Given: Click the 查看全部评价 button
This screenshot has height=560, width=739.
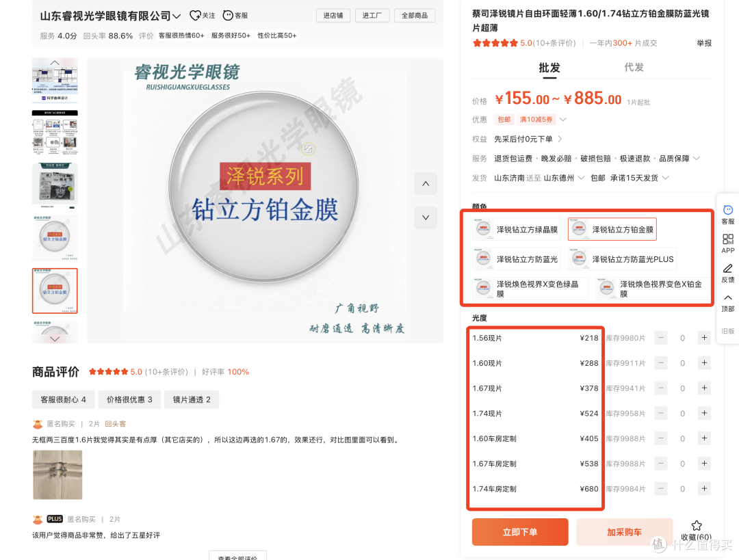Looking at the screenshot, I should tap(237, 556).
